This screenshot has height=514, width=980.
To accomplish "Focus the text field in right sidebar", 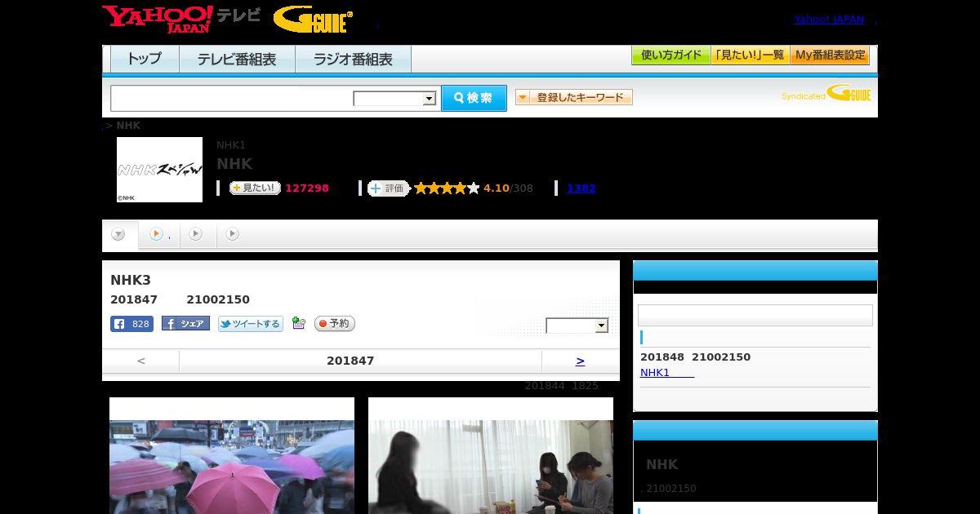I will coord(755,316).
